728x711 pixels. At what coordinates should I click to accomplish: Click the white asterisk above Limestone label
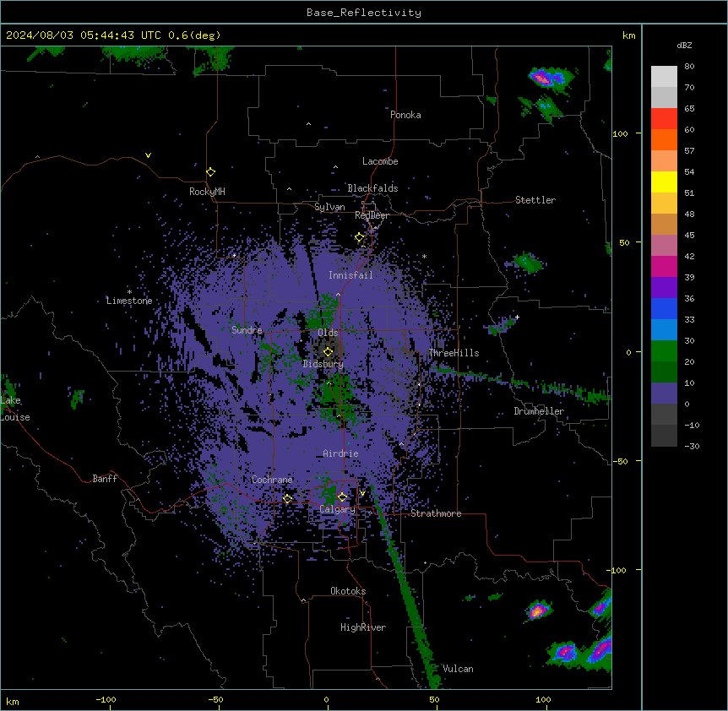129,292
